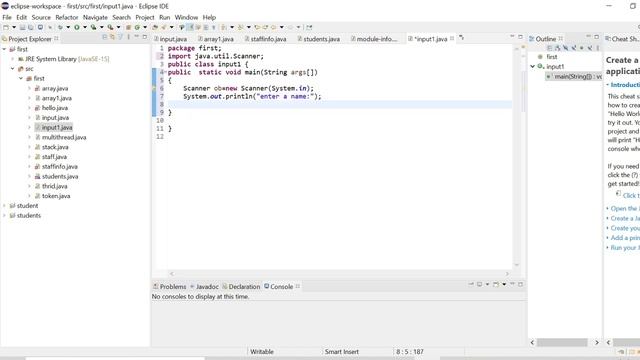Toggle Hide Non-Public Members in Outline
This screenshot has height=360, width=640.
coord(581,48)
